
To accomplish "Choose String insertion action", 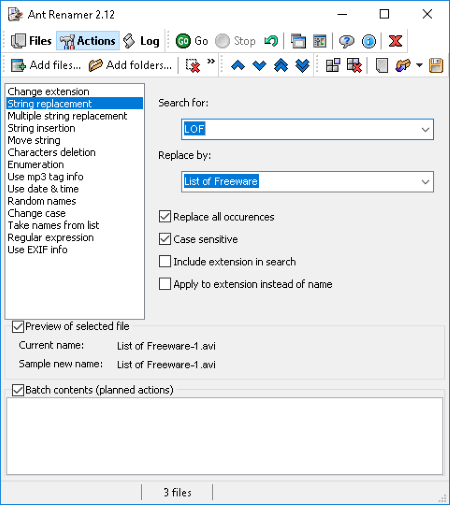I will [x=74, y=128].
